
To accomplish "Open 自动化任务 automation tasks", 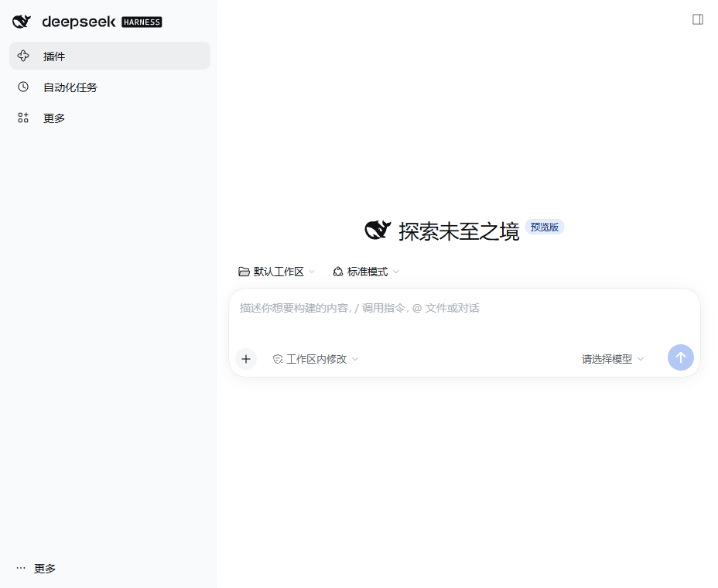I will click(110, 87).
